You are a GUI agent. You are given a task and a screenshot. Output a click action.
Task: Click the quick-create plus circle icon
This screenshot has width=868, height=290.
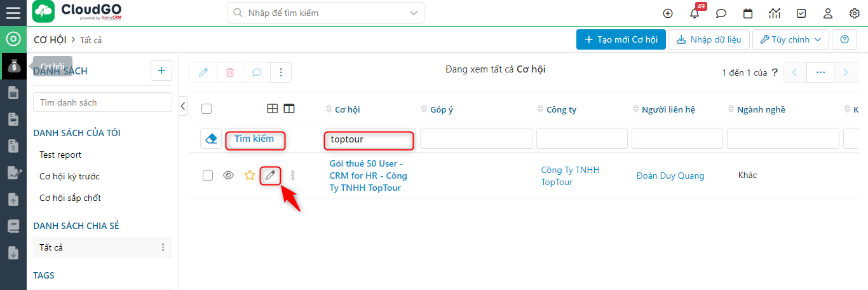tap(668, 13)
